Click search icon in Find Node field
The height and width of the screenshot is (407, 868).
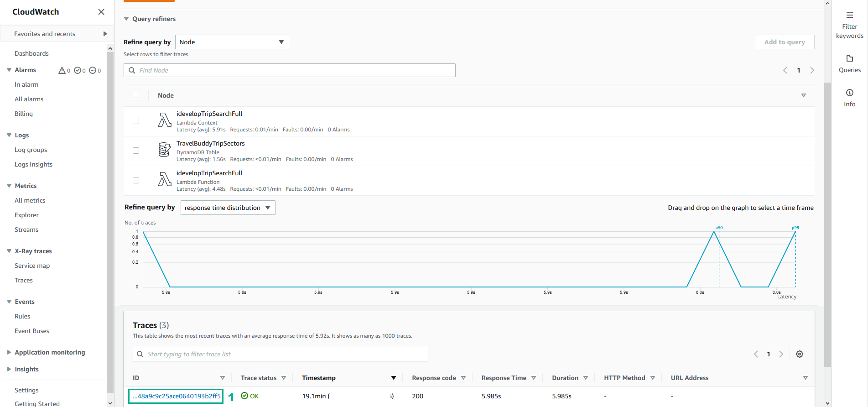[132, 70]
